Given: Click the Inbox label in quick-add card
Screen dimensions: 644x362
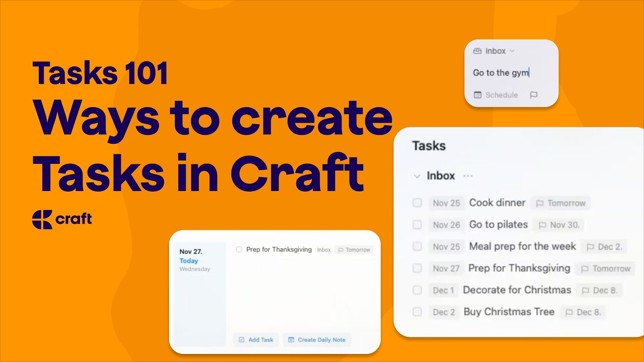Looking at the screenshot, I should [496, 51].
